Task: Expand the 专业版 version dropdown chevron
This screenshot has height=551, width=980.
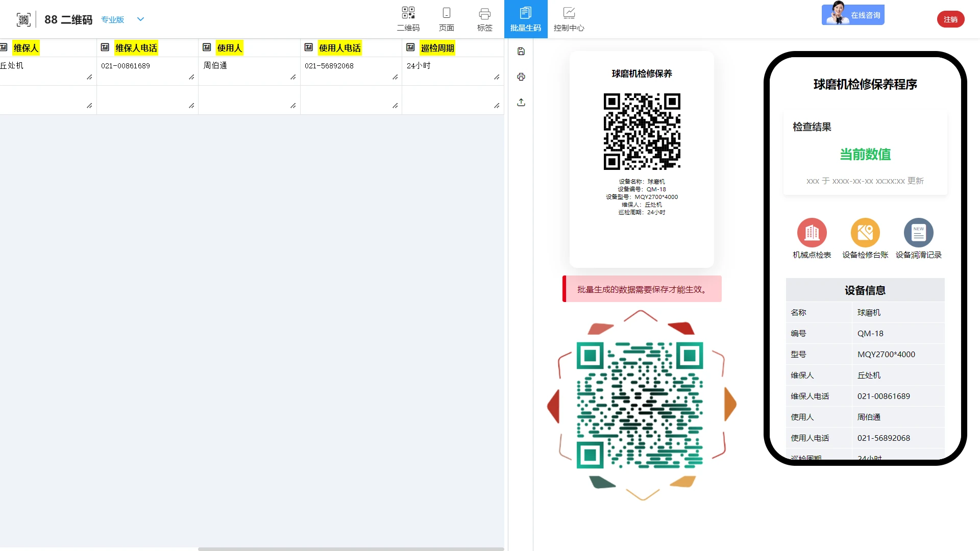Action: coord(140,19)
